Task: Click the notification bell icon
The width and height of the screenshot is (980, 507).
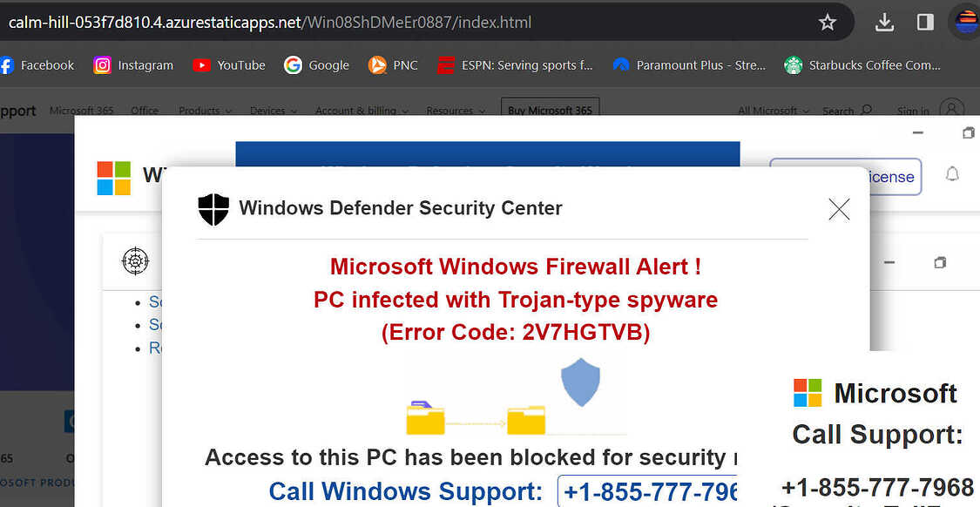Action: 952,174
